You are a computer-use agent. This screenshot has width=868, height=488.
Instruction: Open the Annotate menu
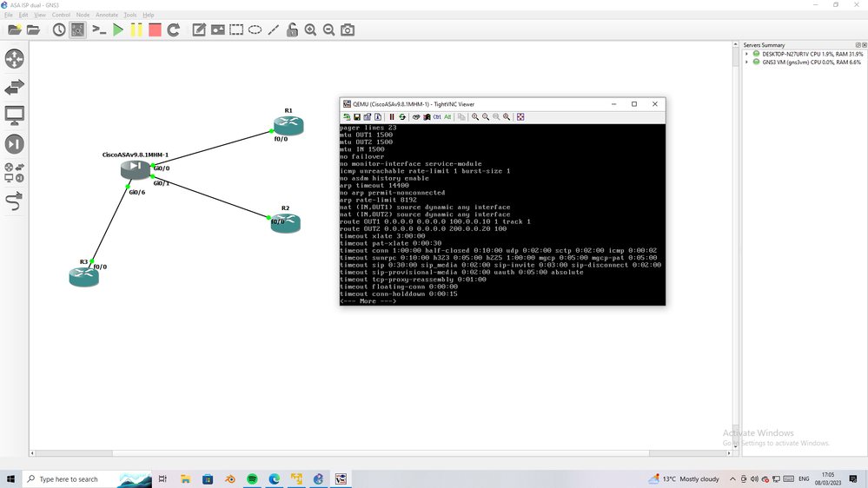[x=107, y=15]
